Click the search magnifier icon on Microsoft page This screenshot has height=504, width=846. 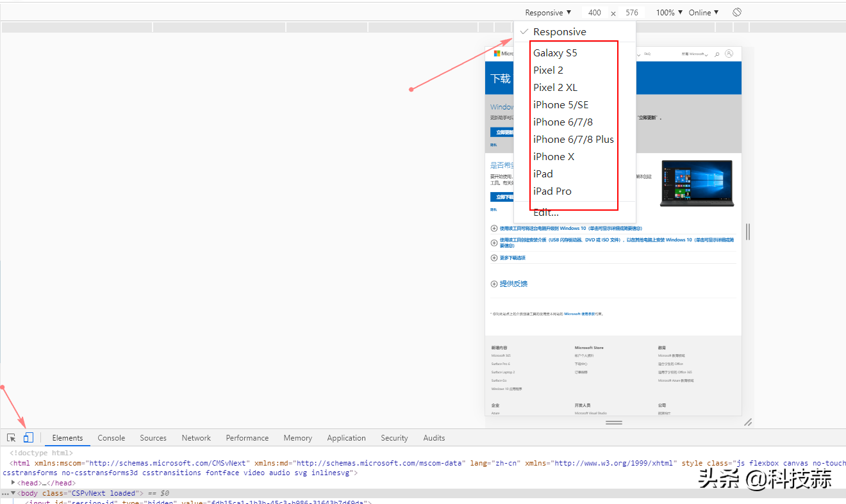717,54
